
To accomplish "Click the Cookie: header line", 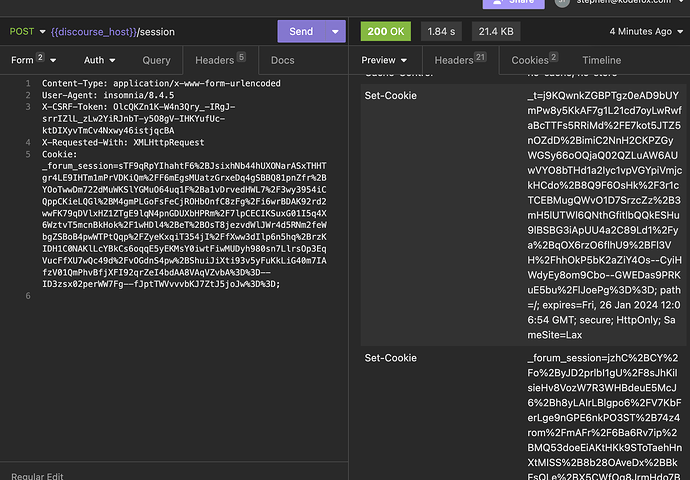I will click(59, 154).
